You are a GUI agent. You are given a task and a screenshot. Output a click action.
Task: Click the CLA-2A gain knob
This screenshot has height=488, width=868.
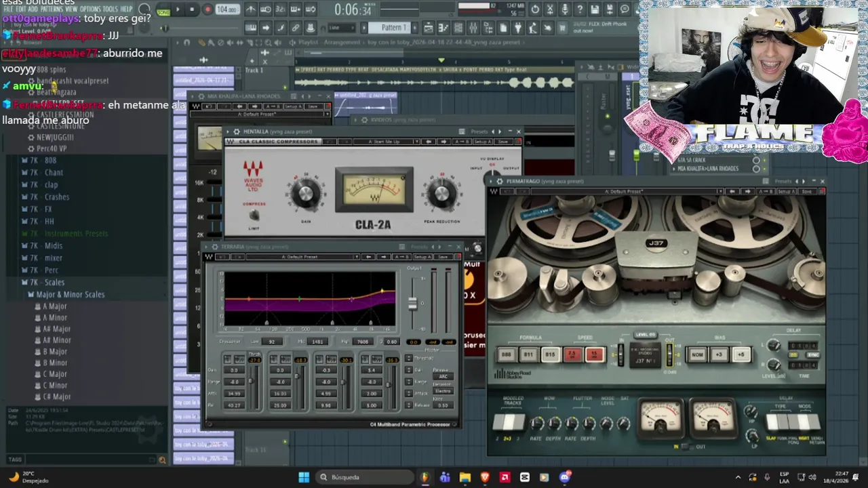305,195
